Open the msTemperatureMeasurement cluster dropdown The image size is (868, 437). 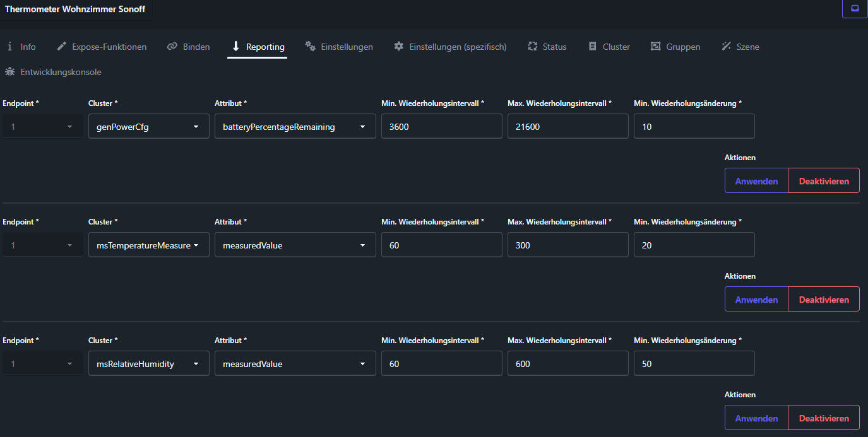point(148,245)
